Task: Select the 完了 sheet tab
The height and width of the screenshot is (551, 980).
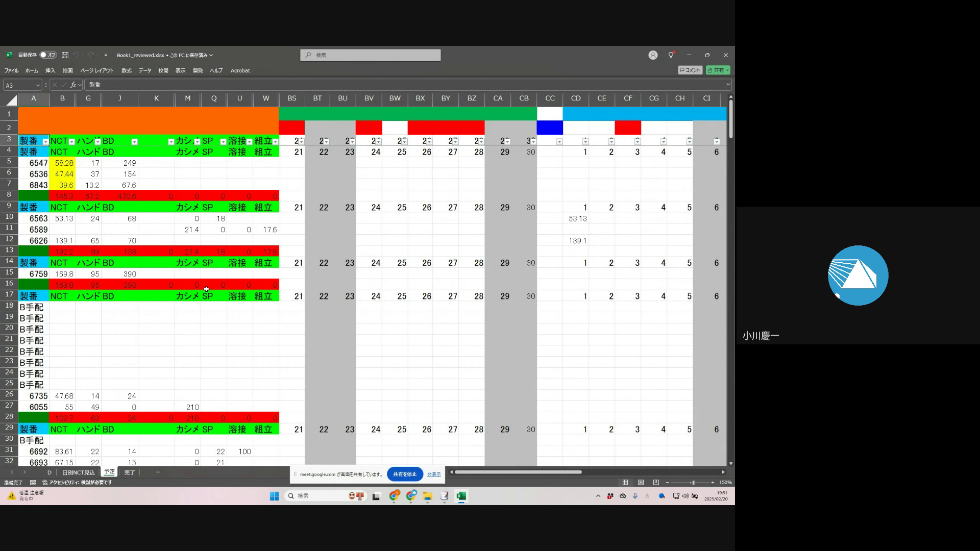Action: tap(130, 472)
